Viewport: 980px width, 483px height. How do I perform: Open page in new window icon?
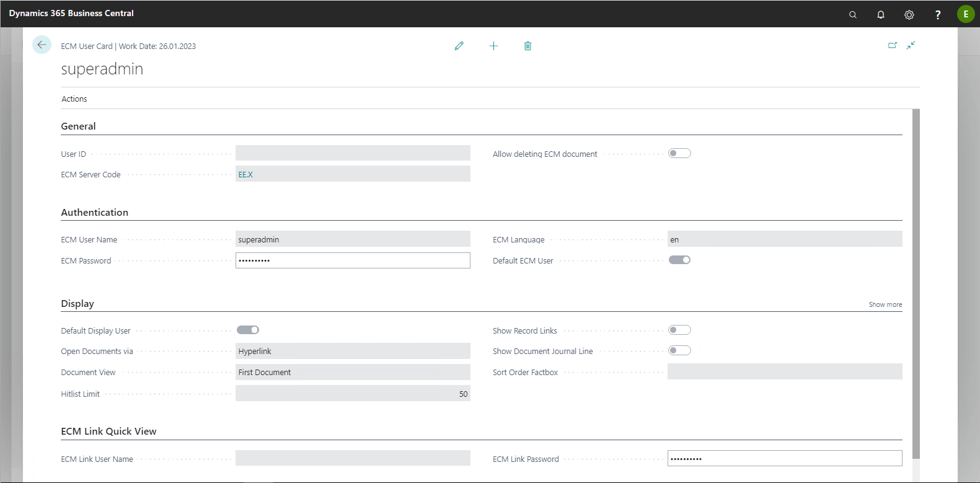coord(892,45)
